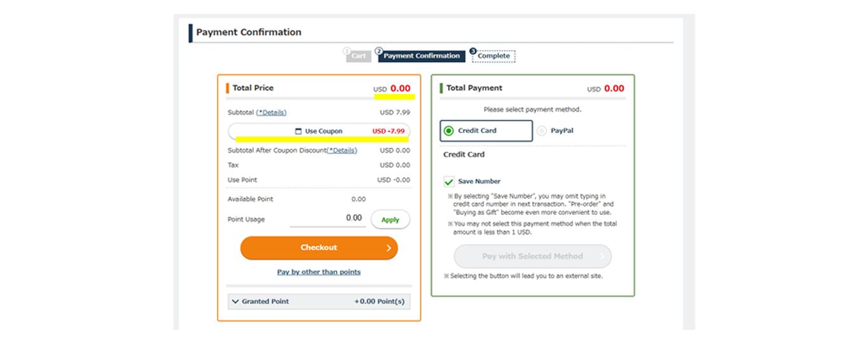Click the Total Payment USD 0.00 amount
The image size is (868, 340).
(613, 88)
